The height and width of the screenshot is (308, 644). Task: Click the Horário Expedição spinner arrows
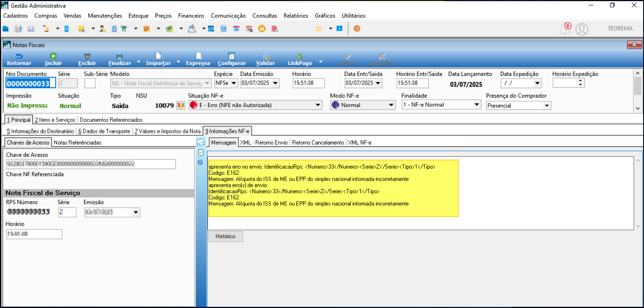click(x=580, y=83)
